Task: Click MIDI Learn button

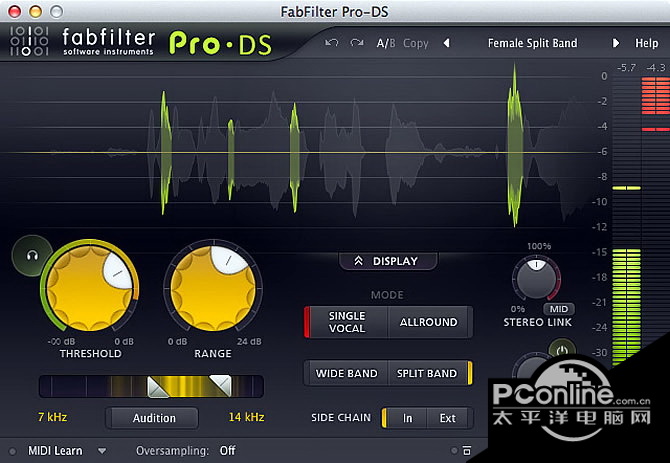Action: coord(55,451)
